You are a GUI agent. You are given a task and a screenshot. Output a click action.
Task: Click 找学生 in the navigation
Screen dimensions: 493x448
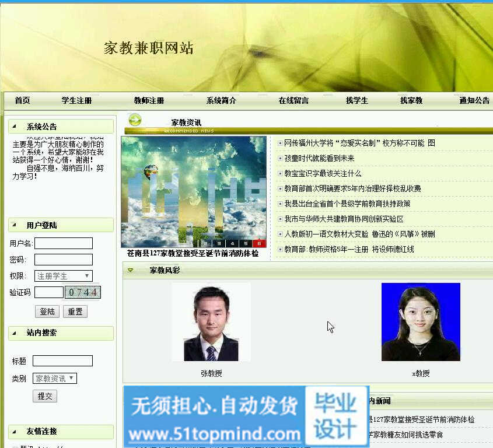click(357, 100)
